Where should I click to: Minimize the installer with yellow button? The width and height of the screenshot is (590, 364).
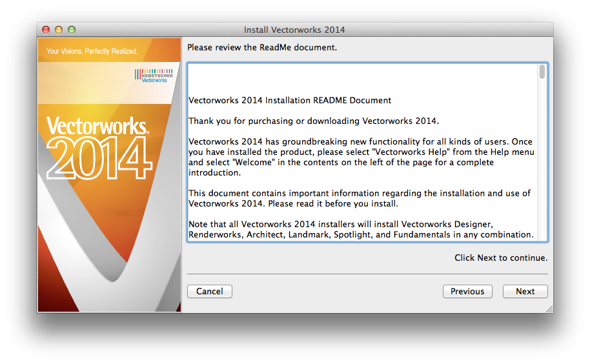pyautogui.click(x=59, y=30)
